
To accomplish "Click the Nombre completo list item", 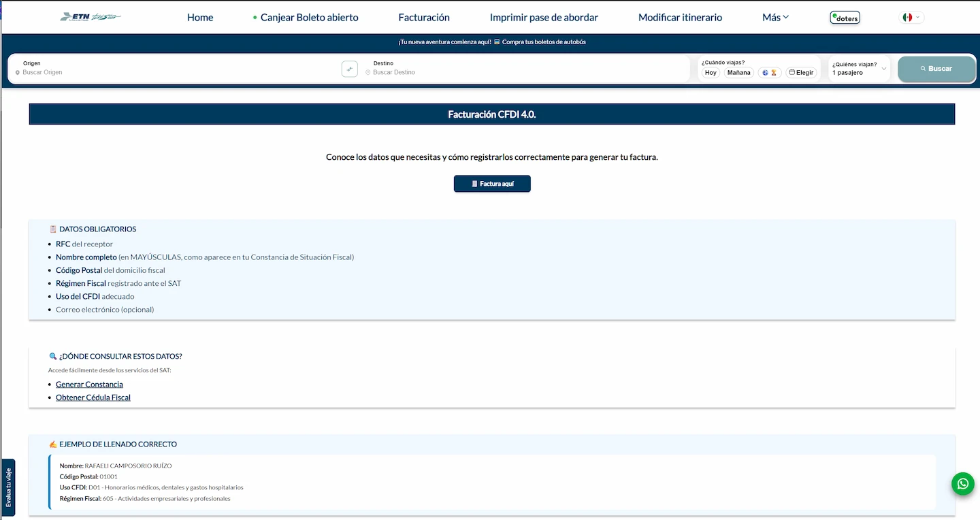I will (205, 257).
